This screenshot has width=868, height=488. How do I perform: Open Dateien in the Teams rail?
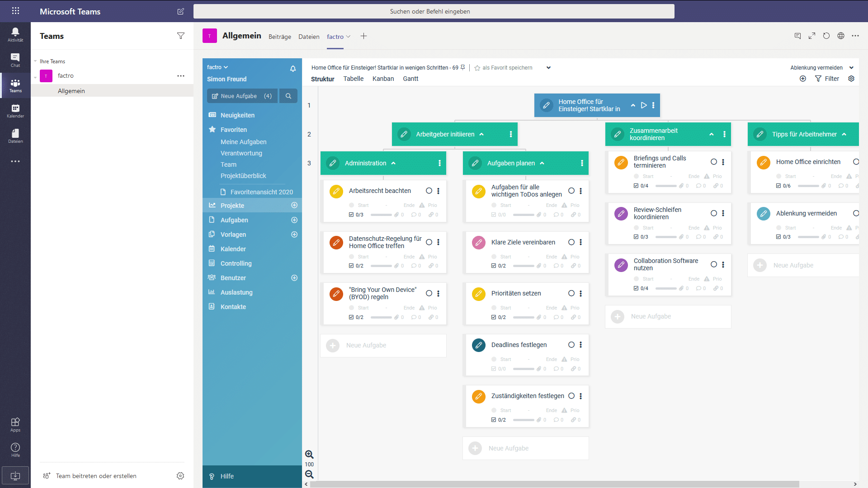(x=15, y=136)
